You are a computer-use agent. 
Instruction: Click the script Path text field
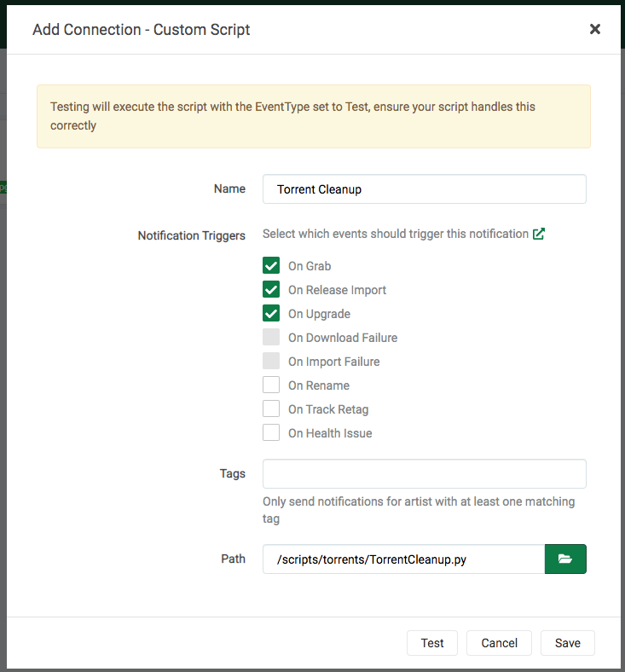(403, 559)
